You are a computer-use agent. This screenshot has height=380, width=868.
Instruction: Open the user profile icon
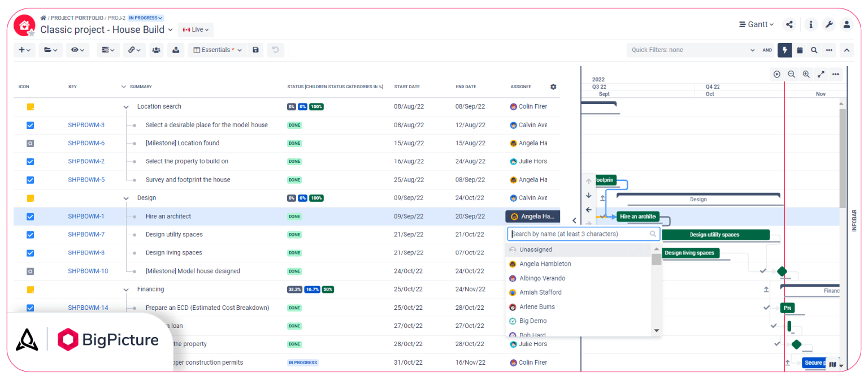[847, 24]
